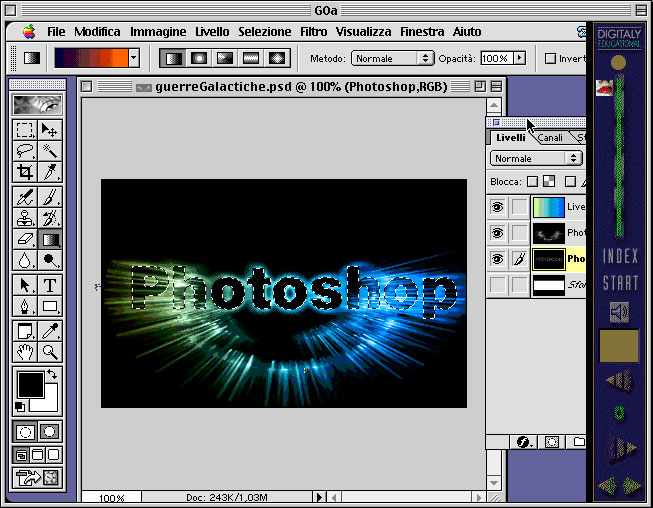653x508 pixels.
Task: Select reflected gradient type
Action: point(250,58)
